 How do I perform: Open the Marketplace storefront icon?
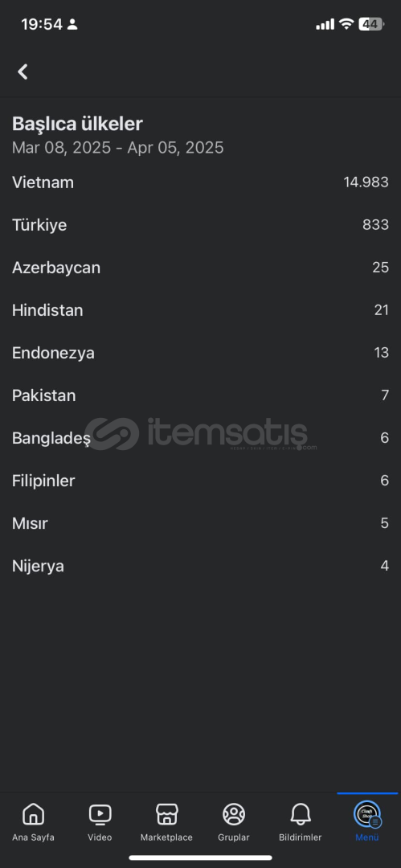[x=166, y=814]
